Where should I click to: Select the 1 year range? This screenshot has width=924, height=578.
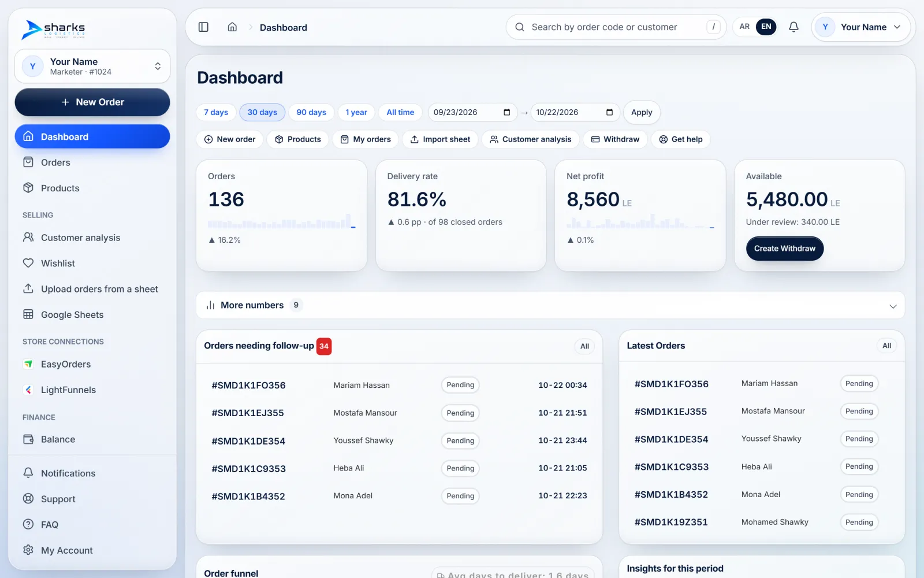[356, 112]
